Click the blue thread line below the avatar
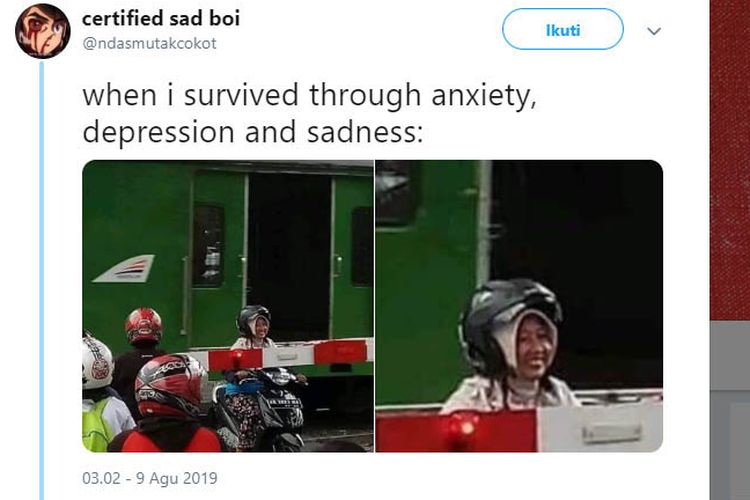750x500 pixels. coord(42,280)
